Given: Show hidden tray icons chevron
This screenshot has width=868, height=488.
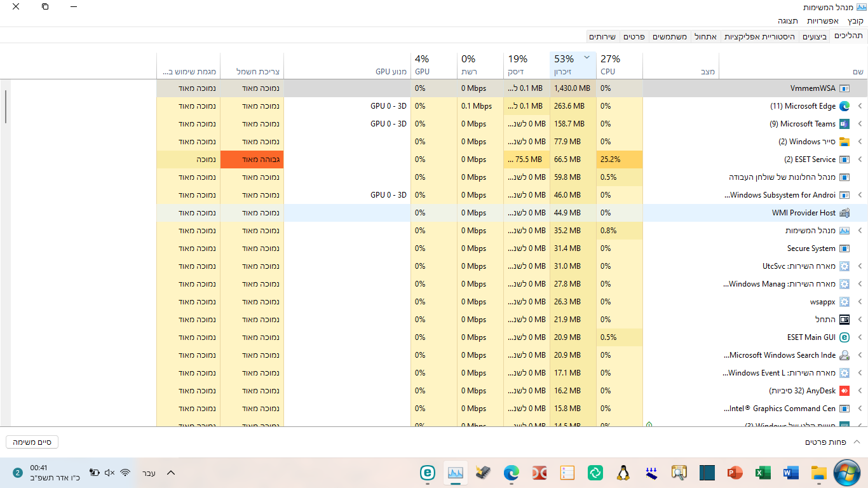Looking at the screenshot, I should [170, 473].
